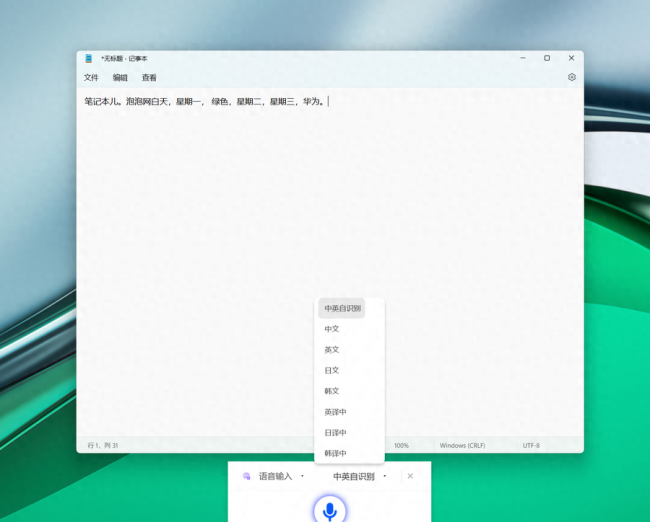The width and height of the screenshot is (650, 522).
Task: Expand the 中英自识别 language dropdown arrow
Action: (x=385, y=476)
